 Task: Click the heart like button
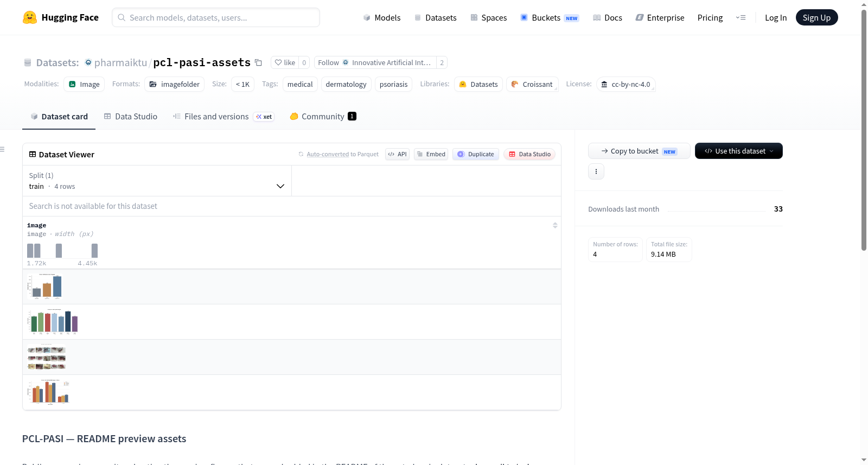point(285,62)
